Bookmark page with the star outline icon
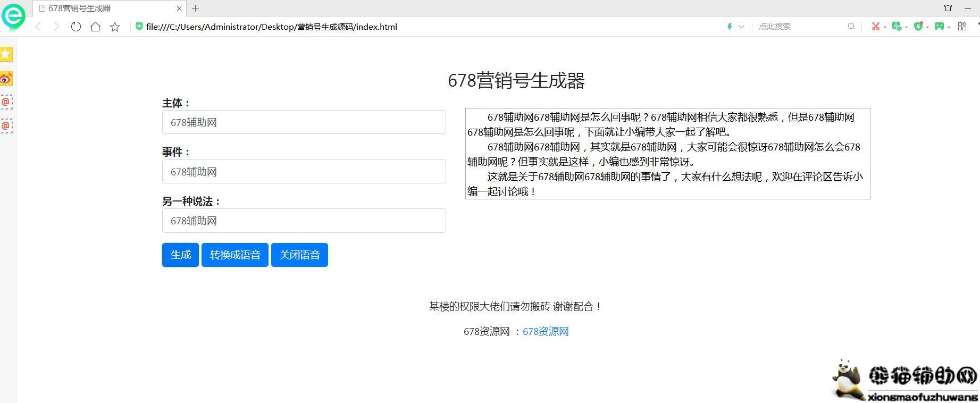This screenshot has height=403, width=980. (x=115, y=27)
